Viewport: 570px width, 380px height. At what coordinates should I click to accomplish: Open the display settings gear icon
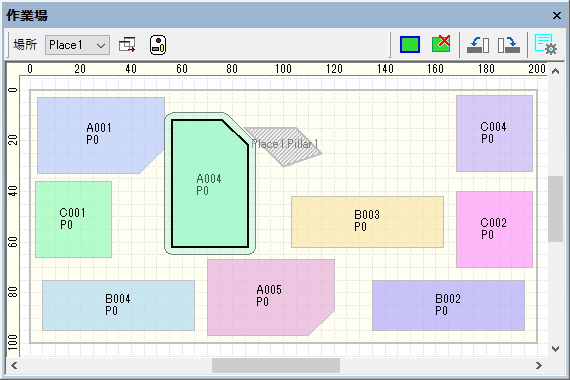click(545, 44)
